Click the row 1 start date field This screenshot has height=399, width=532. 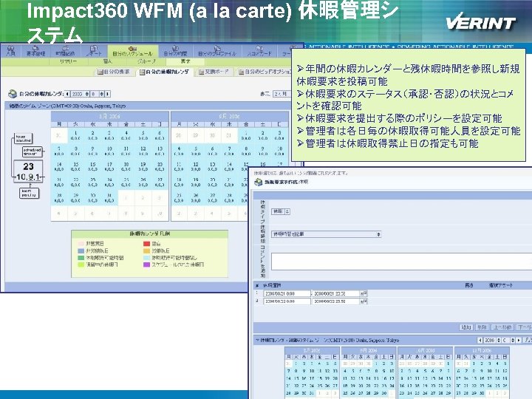[x=287, y=293]
